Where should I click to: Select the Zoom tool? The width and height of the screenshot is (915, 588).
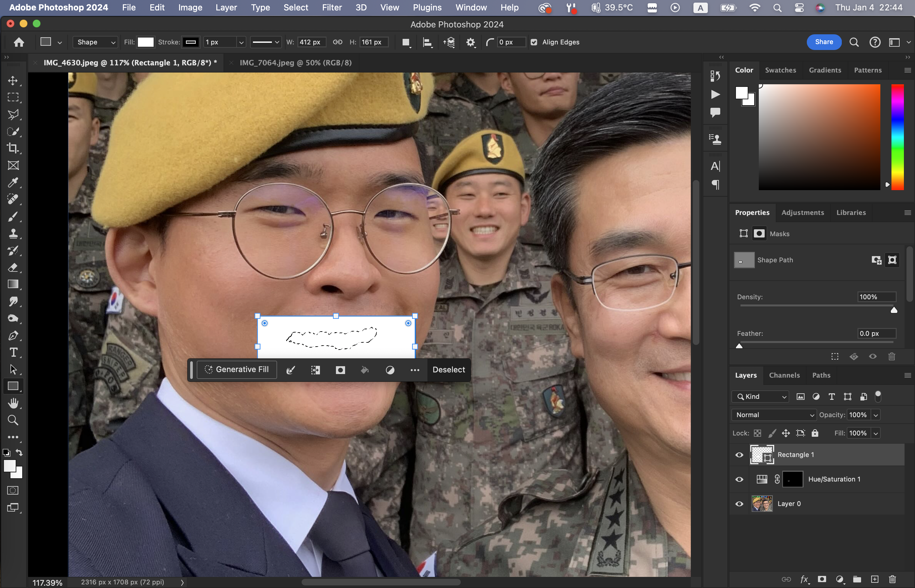point(13,420)
